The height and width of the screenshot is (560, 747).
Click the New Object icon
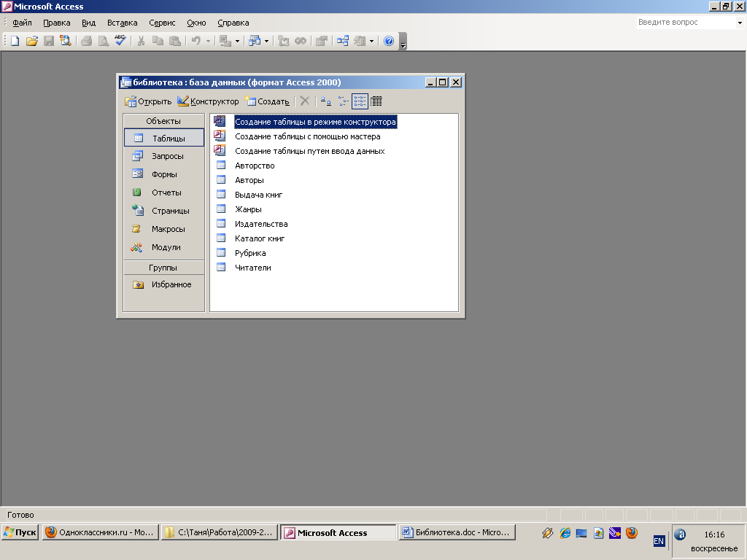click(x=360, y=41)
